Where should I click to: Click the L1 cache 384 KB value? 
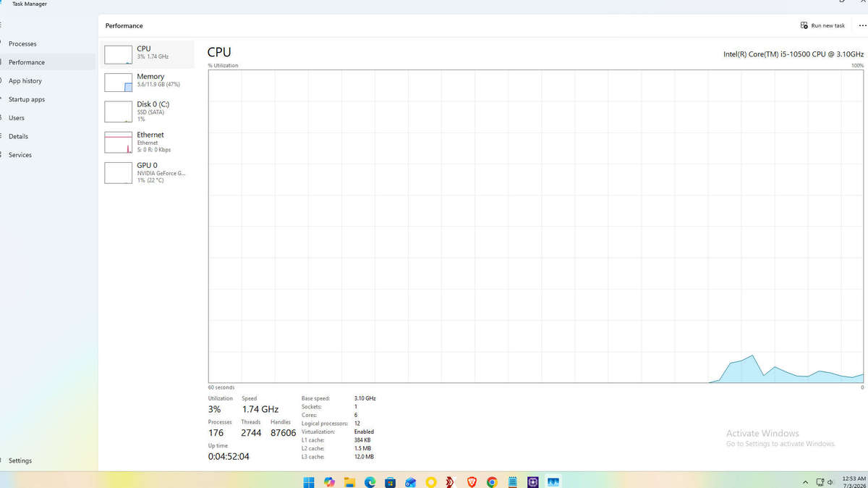coord(362,440)
